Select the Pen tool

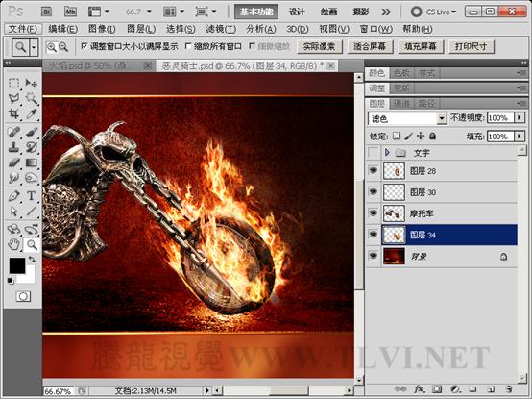click(x=13, y=196)
